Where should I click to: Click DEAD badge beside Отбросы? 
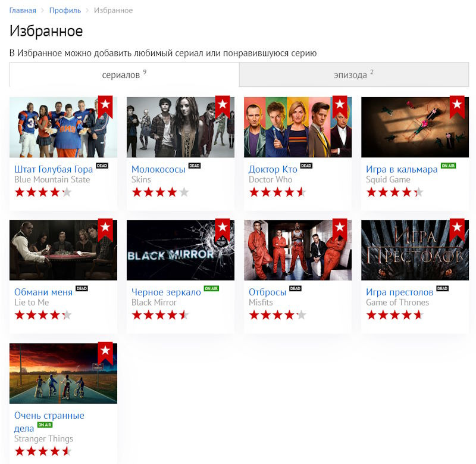[295, 288]
